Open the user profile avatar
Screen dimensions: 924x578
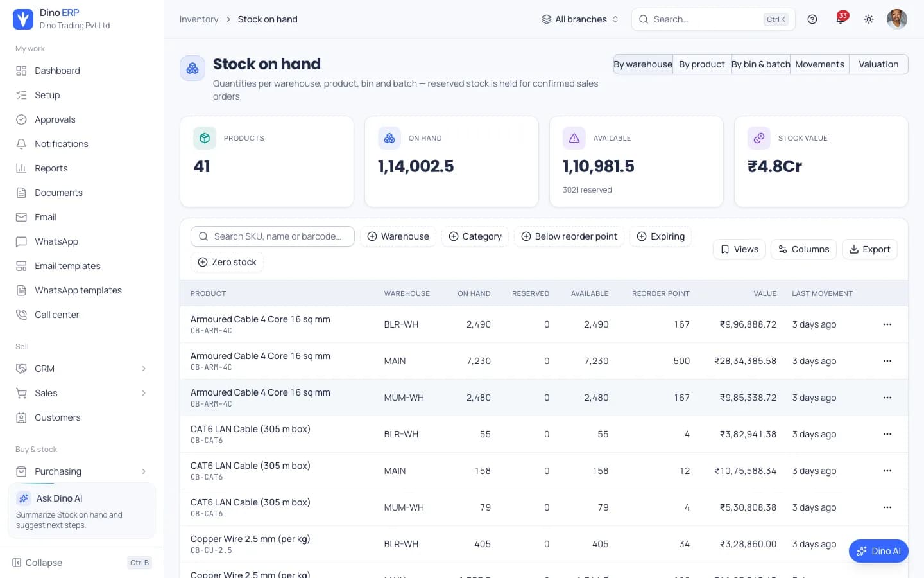click(x=897, y=19)
